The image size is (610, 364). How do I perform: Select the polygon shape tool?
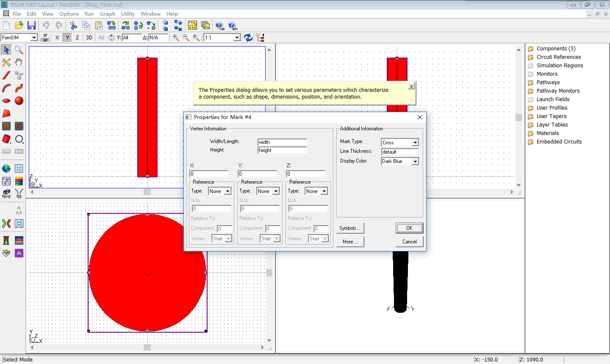[6, 113]
